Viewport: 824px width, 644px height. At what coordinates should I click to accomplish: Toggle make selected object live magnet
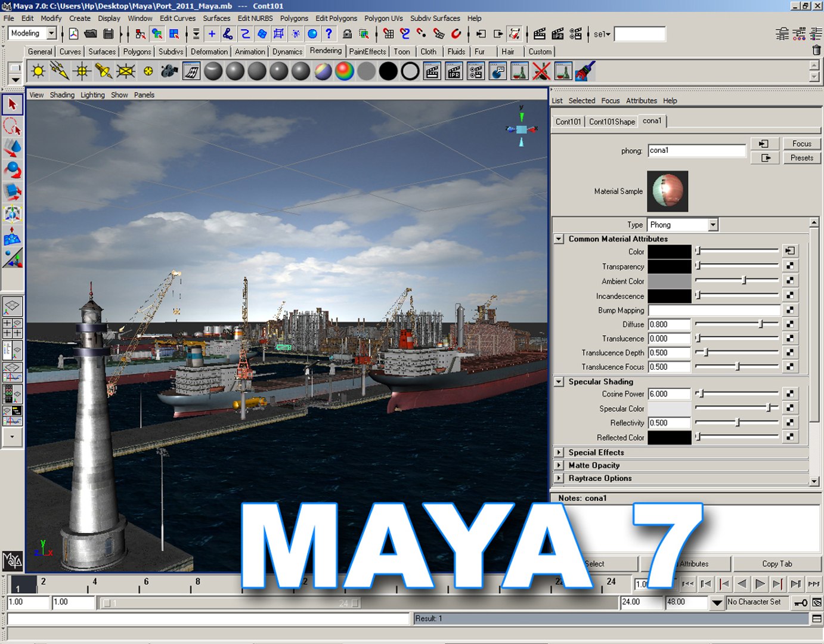[456, 34]
